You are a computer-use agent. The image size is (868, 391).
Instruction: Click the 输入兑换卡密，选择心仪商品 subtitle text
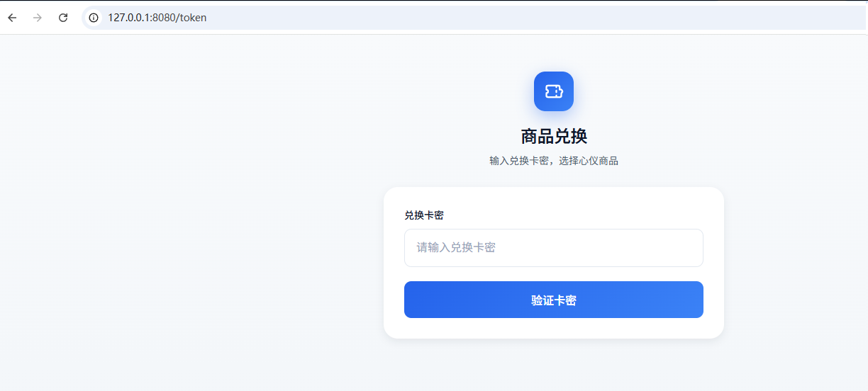tap(553, 161)
